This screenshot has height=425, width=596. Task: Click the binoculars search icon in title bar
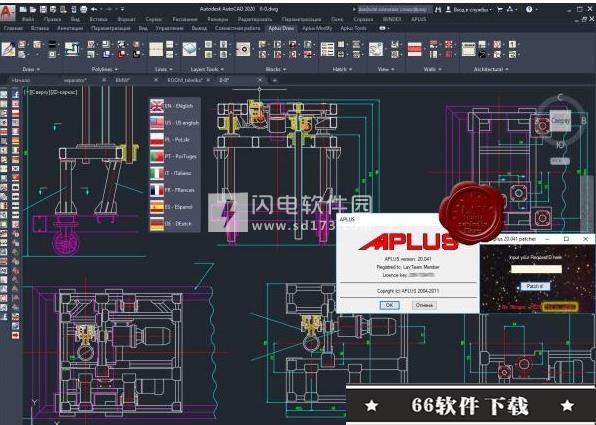click(x=438, y=10)
